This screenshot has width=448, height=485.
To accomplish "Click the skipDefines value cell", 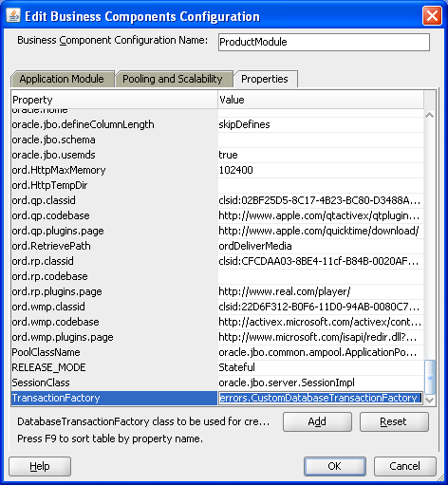I will tap(321, 124).
